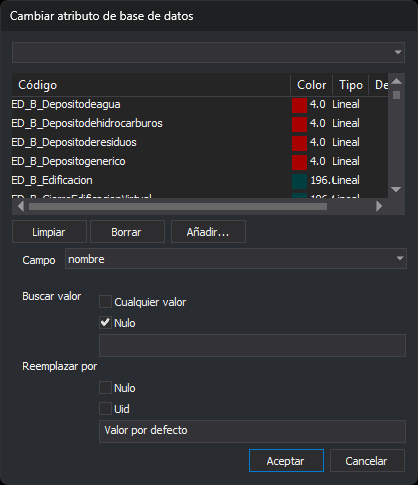Click the list's scroll down arrow

[x=396, y=189]
